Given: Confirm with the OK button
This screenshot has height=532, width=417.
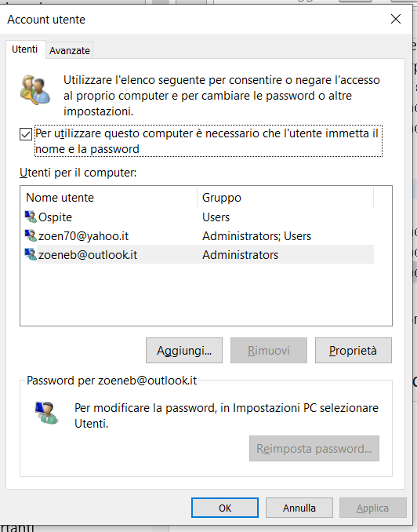Looking at the screenshot, I should click(225, 508).
